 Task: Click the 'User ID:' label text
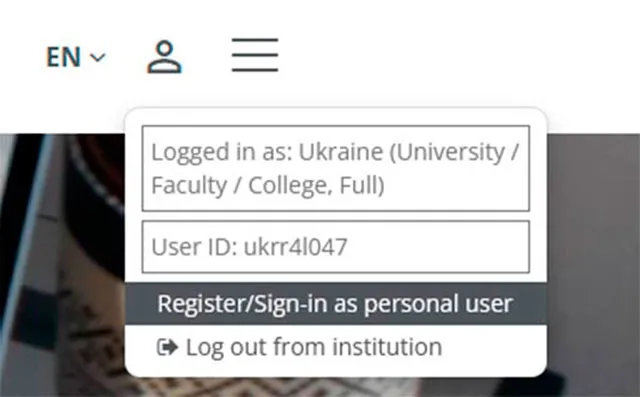(195, 247)
